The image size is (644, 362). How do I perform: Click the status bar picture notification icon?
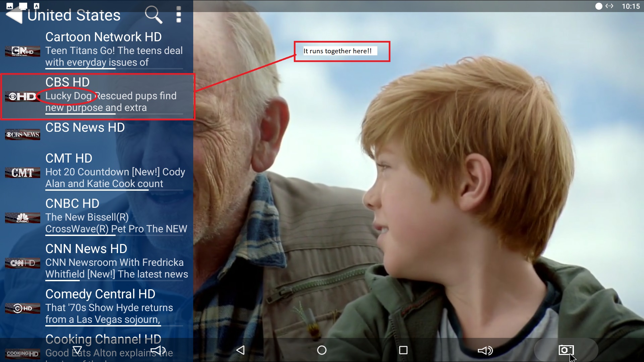[x=10, y=6]
